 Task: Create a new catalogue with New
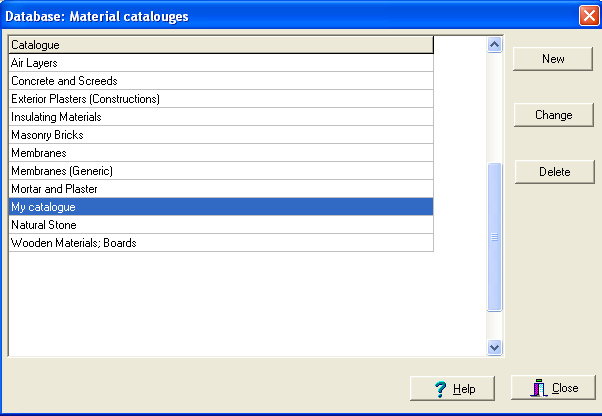coord(553,59)
